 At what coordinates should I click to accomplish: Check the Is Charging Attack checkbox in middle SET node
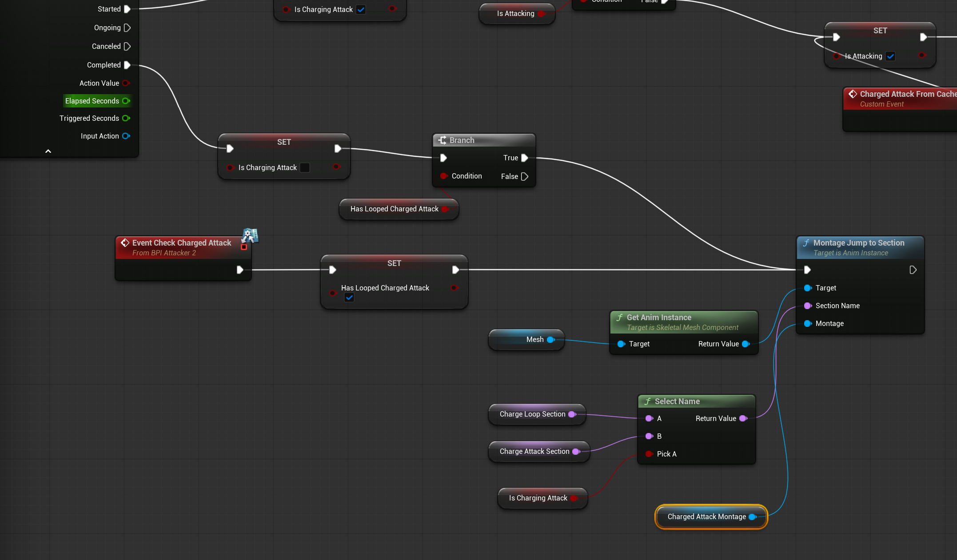pyautogui.click(x=305, y=168)
